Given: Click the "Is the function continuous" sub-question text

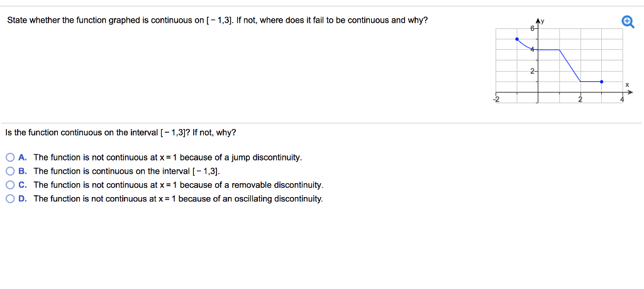Looking at the screenshot, I should 121,133.
